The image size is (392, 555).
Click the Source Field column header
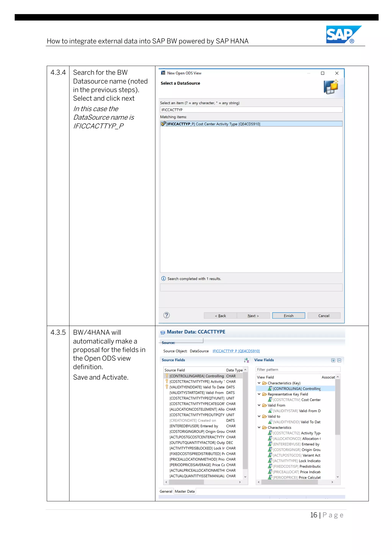tap(194, 370)
